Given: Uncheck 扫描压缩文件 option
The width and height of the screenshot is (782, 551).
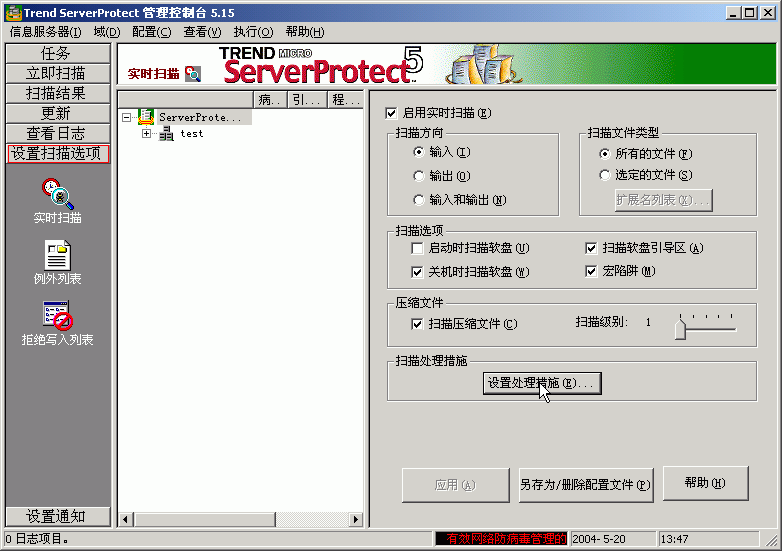Looking at the screenshot, I should [418, 324].
